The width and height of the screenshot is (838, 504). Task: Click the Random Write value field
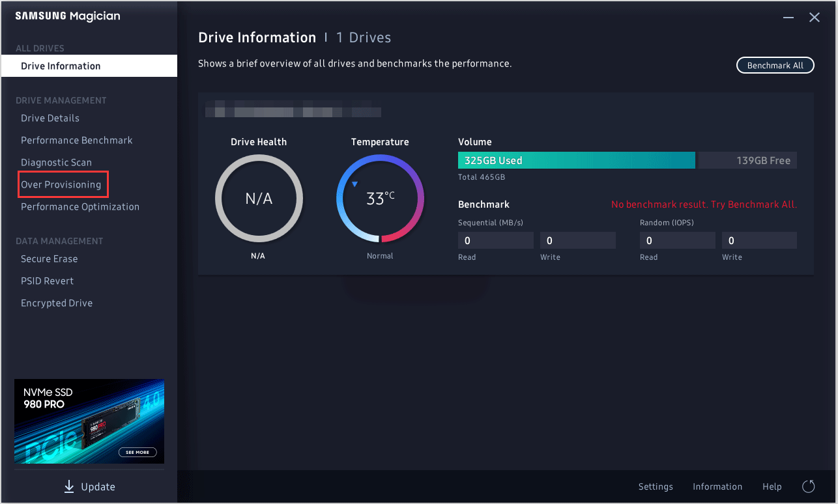coord(759,240)
